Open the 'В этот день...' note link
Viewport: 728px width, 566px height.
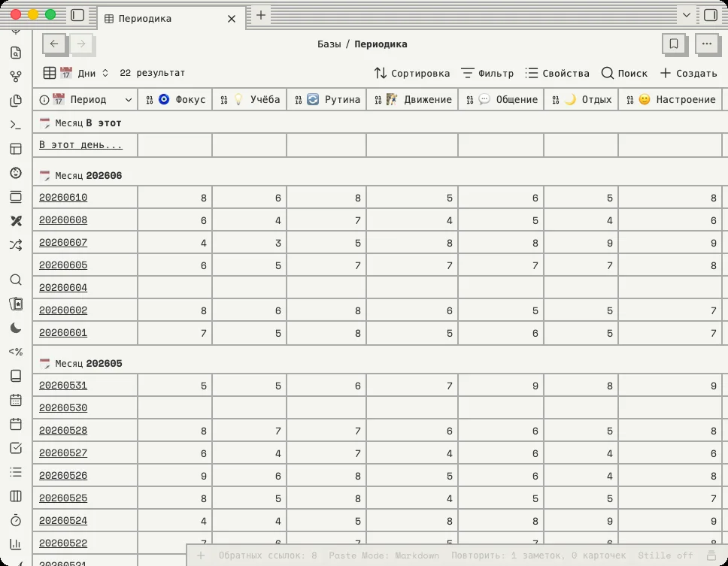[x=80, y=145]
